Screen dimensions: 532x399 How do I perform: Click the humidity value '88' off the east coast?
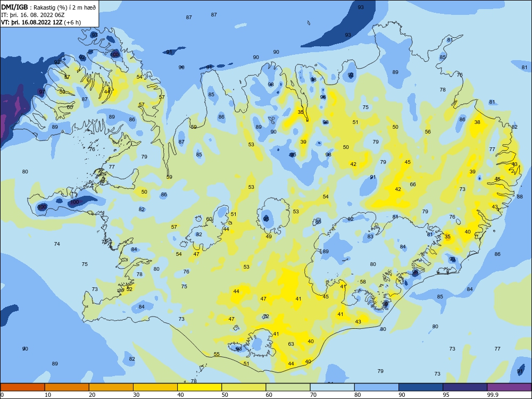[520, 197]
